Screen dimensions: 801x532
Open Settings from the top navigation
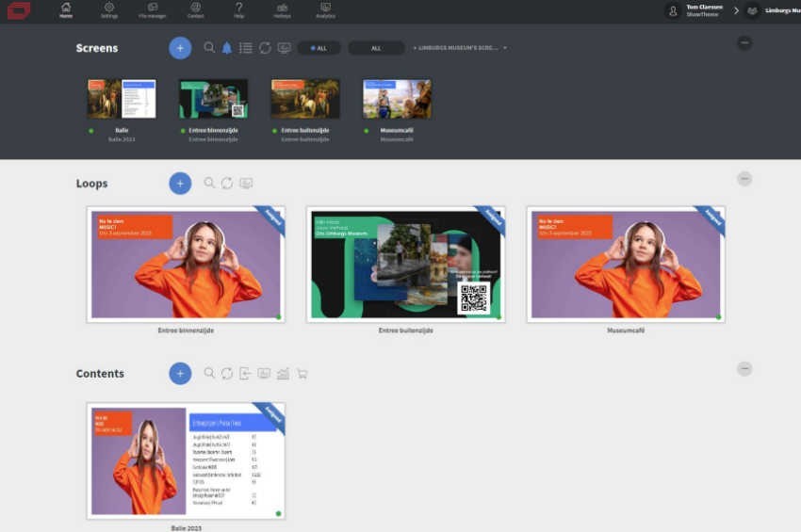108,10
